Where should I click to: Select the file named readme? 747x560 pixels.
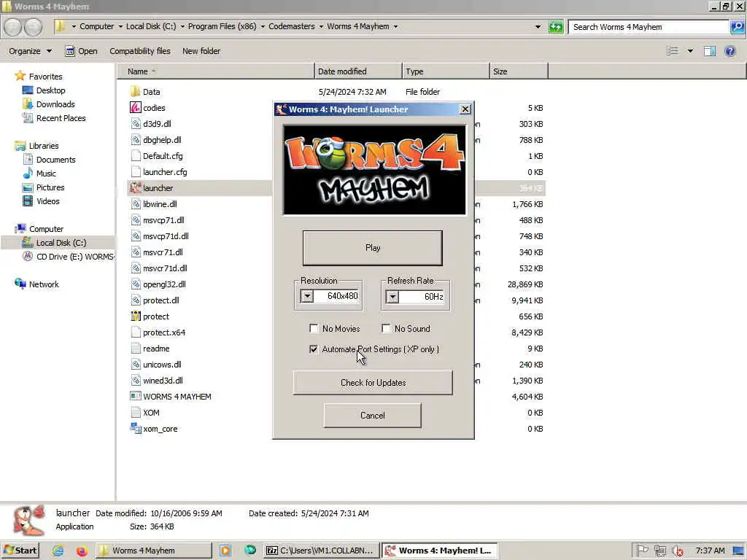point(156,349)
